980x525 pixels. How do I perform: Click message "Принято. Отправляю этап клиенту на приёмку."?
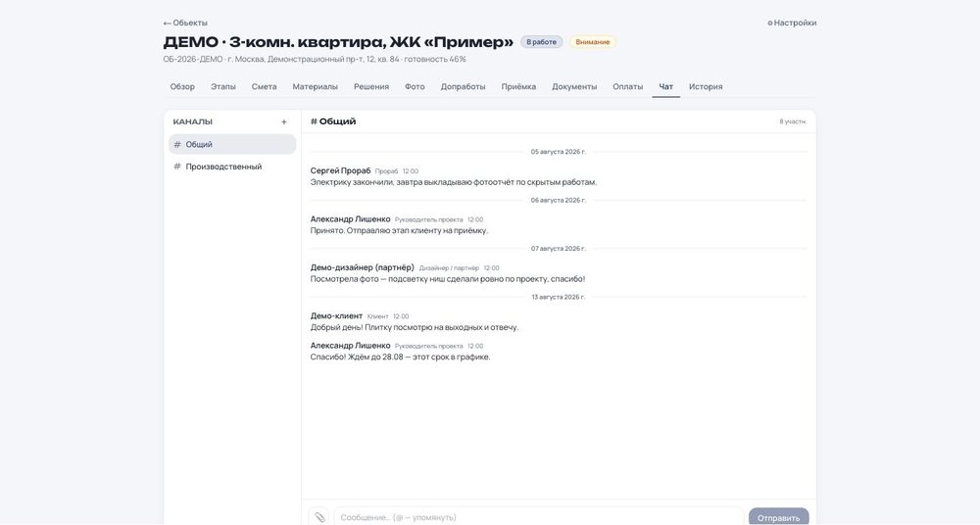pos(400,230)
